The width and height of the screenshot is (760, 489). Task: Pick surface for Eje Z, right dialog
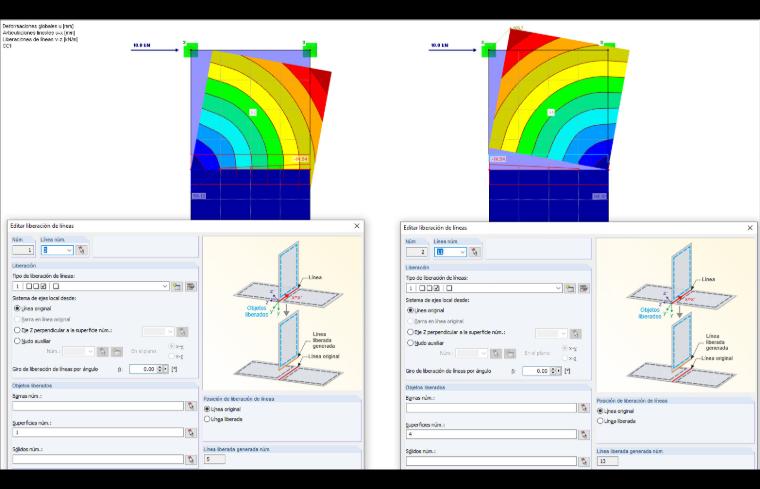(x=575, y=333)
